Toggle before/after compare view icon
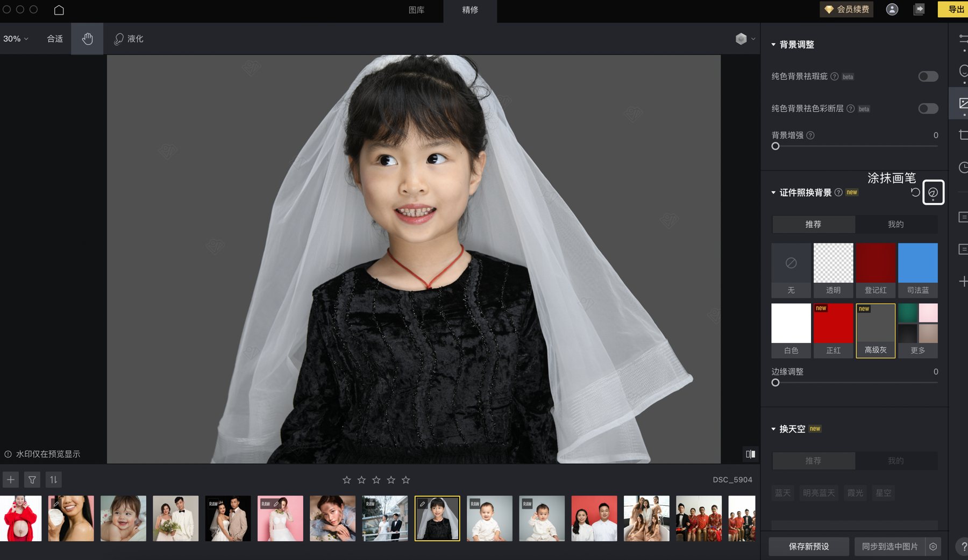 pyautogui.click(x=750, y=454)
